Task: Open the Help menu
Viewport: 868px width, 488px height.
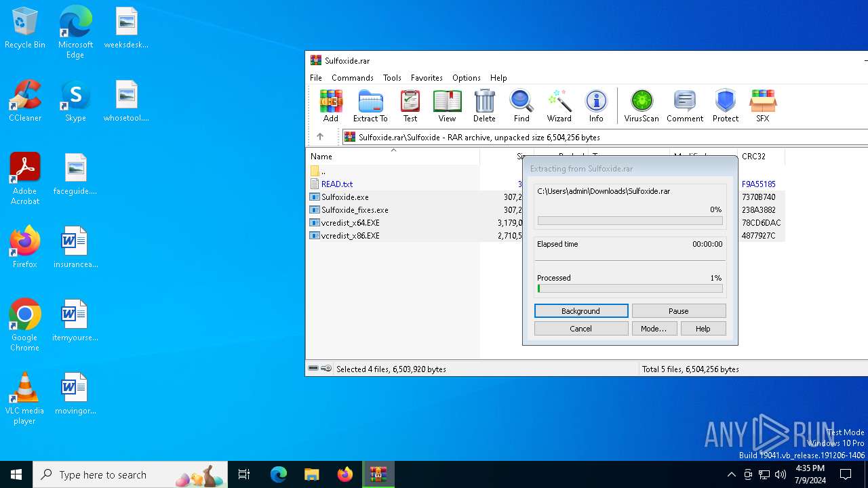Action: tap(498, 78)
